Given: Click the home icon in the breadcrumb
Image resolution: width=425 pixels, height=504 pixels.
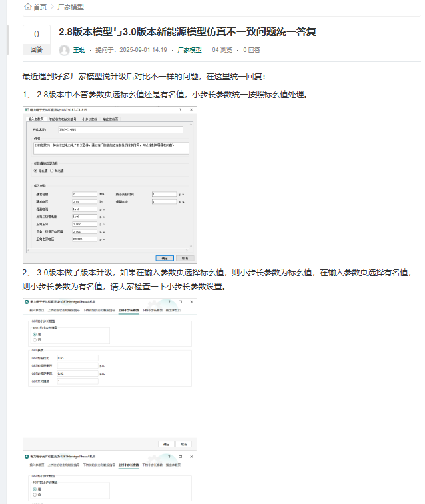Looking at the screenshot, I should tap(27, 7).
